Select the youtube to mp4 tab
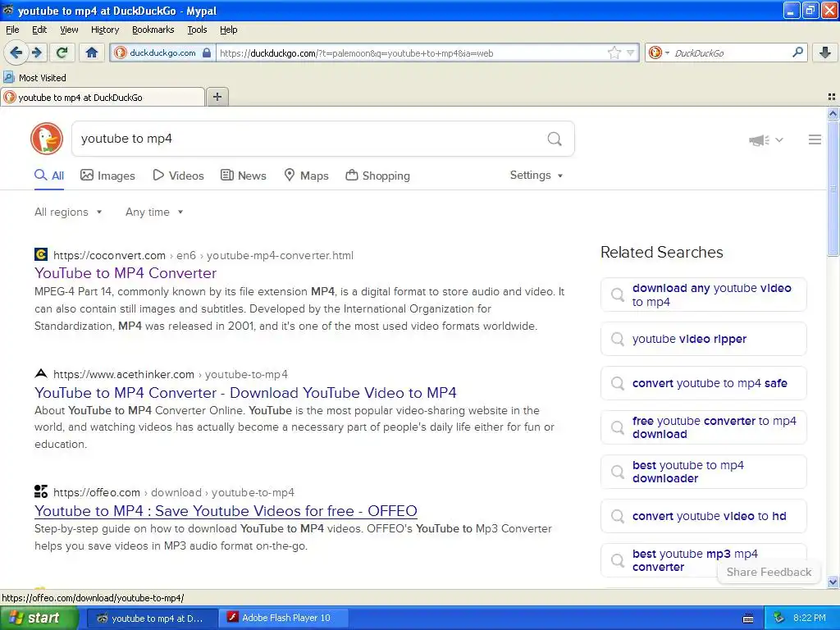This screenshot has height=630, width=840. click(103, 98)
